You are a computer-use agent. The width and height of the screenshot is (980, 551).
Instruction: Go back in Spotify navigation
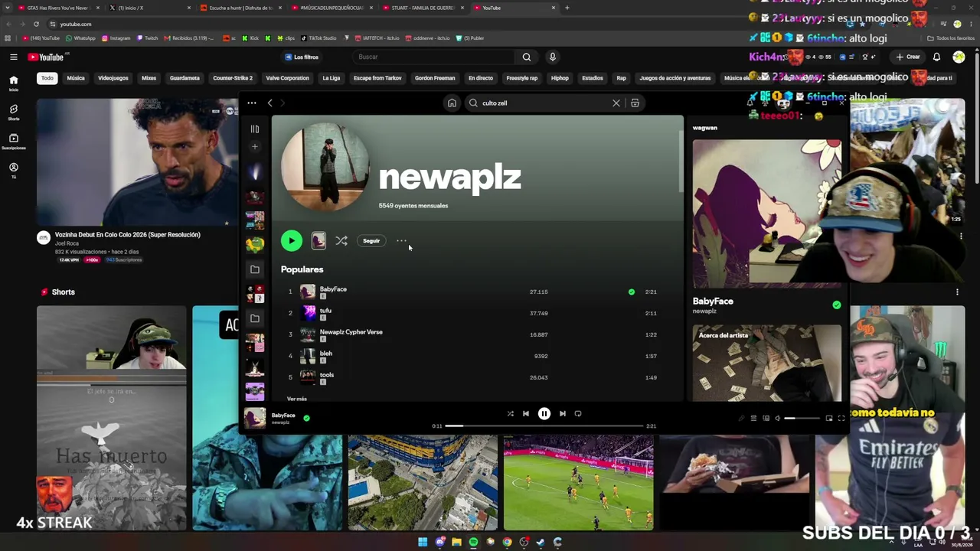point(269,103)
